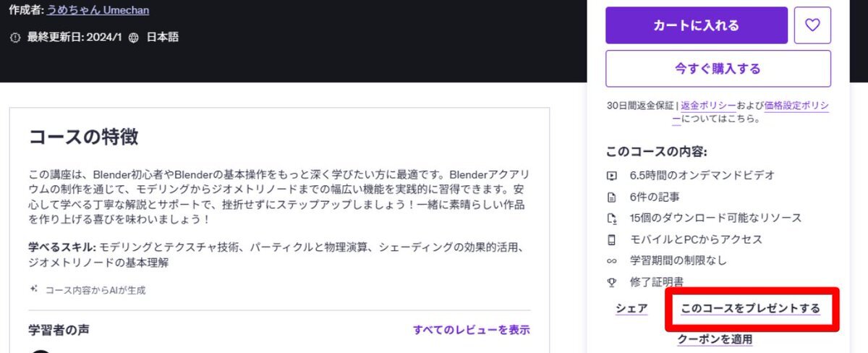Click the globe icon next to 日本語
The image size is (868, 353).
[133, 38]
